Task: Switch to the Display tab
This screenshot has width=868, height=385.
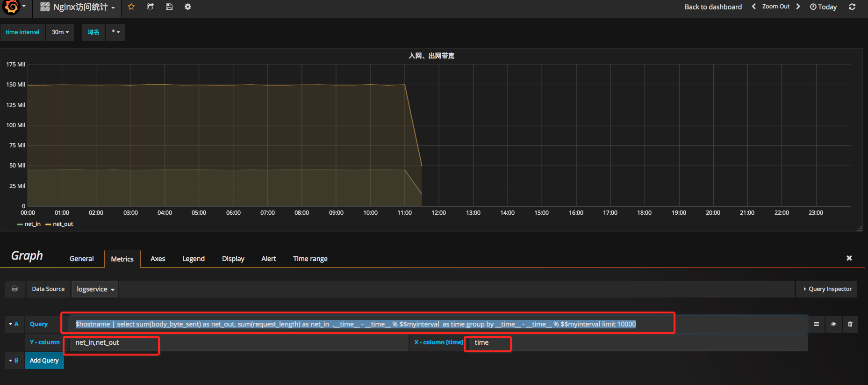Action: point(233,259)
